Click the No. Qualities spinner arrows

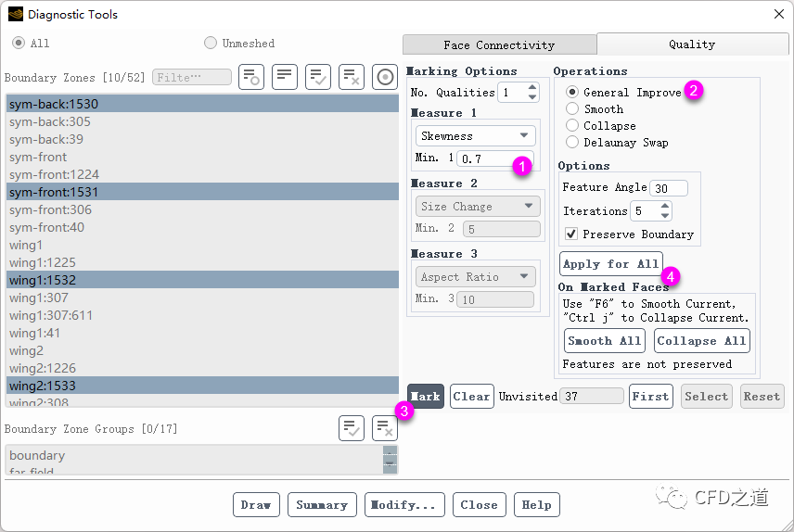pyautogui.click(x=531, y=93)
